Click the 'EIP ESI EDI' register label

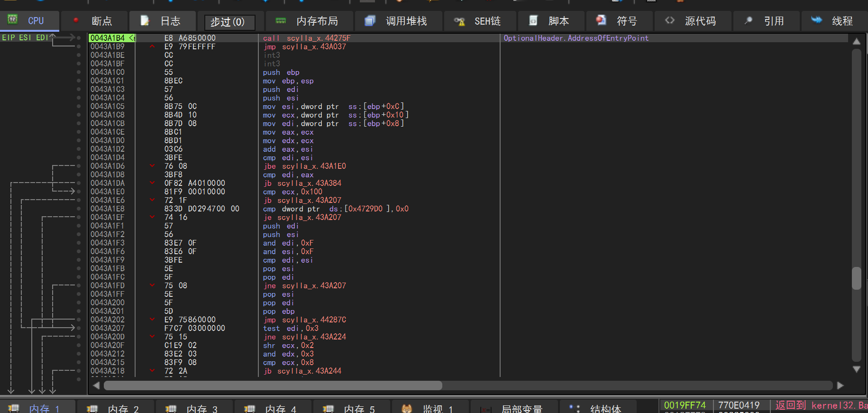coord(25,37)
